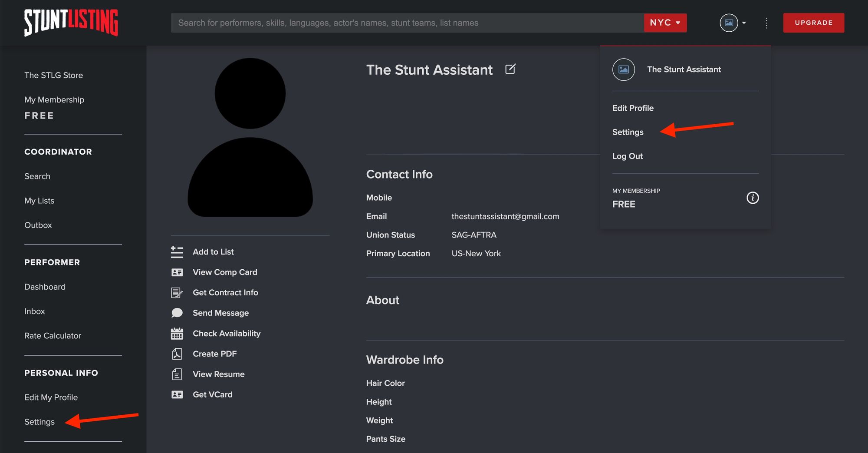Select Edit Profile in account menu
The image size is (868, 453).
[633, 108]
